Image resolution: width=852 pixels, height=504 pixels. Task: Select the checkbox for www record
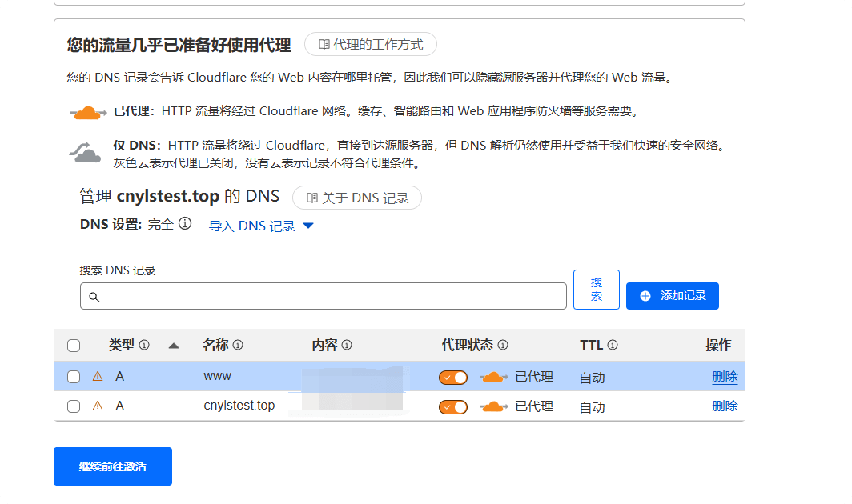click(x=74, y=377)
